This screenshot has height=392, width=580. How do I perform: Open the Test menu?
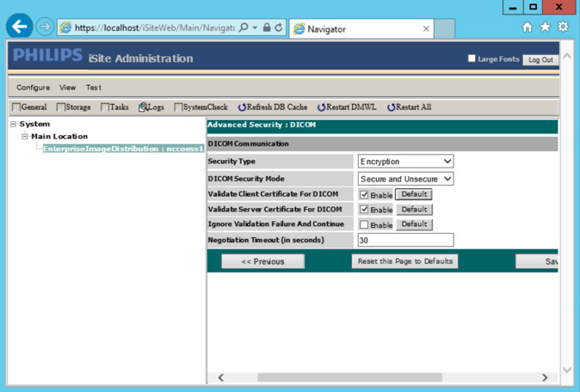[x=94, y=88]
